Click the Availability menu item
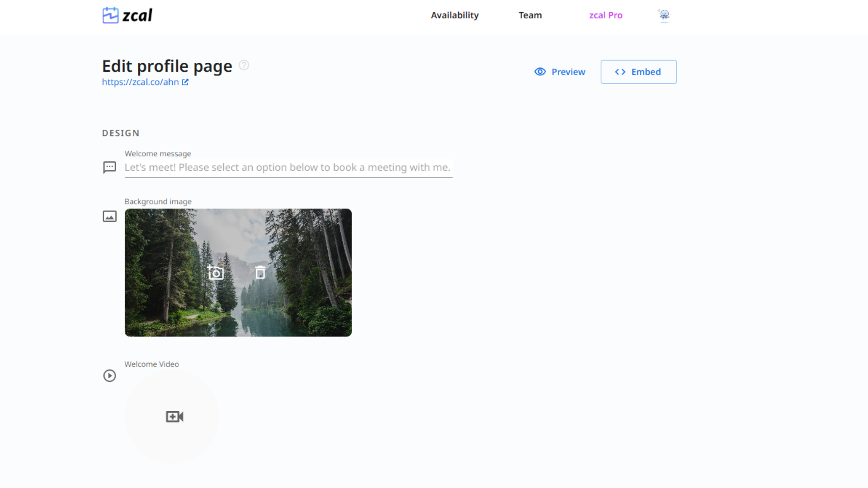The image size is (868, 488). click(455, 15)
